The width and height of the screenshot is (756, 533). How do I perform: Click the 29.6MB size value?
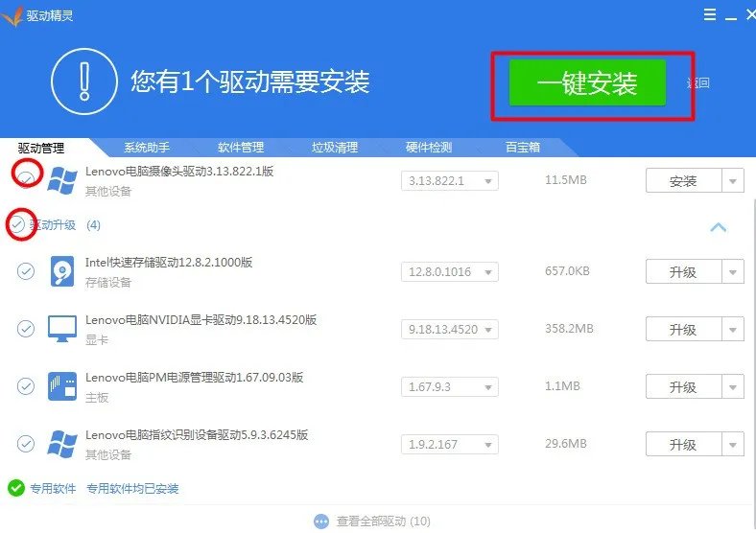(566, 443)
